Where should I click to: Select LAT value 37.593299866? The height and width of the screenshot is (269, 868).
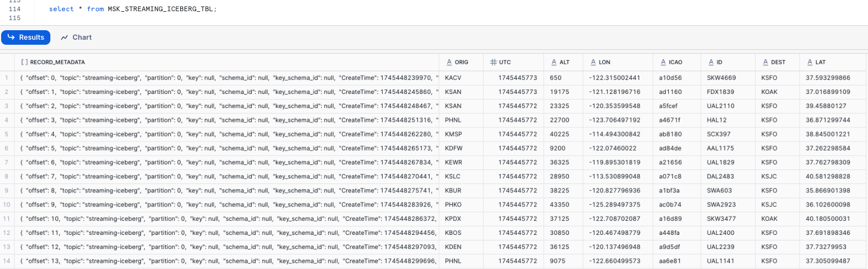point(834,78)
